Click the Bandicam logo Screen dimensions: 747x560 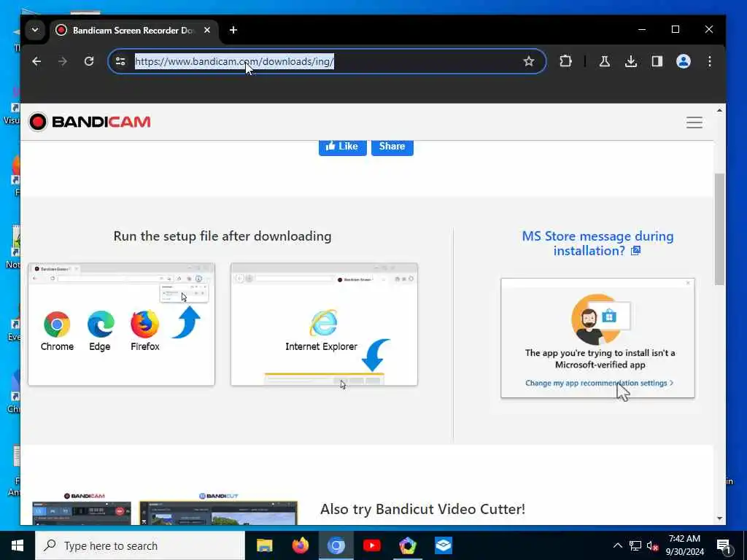pos(90,122)
